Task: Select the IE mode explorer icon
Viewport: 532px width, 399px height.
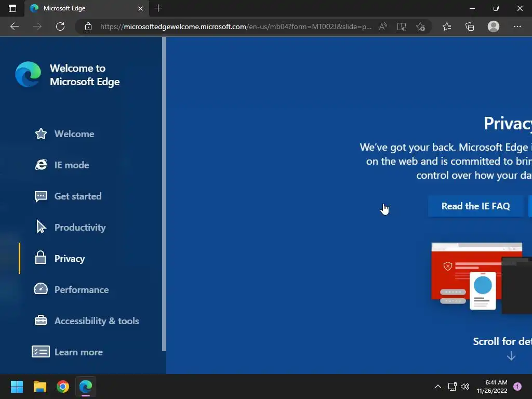Action: (41, 165)
